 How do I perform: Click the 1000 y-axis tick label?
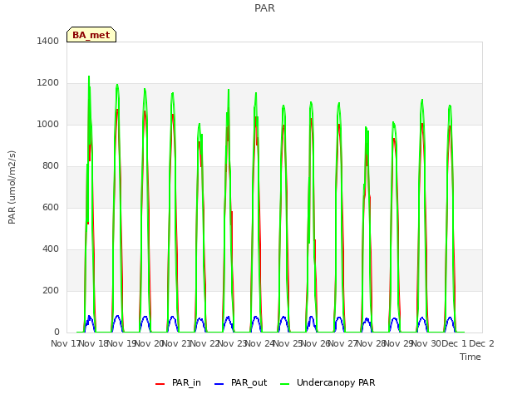tap(48, 124)
